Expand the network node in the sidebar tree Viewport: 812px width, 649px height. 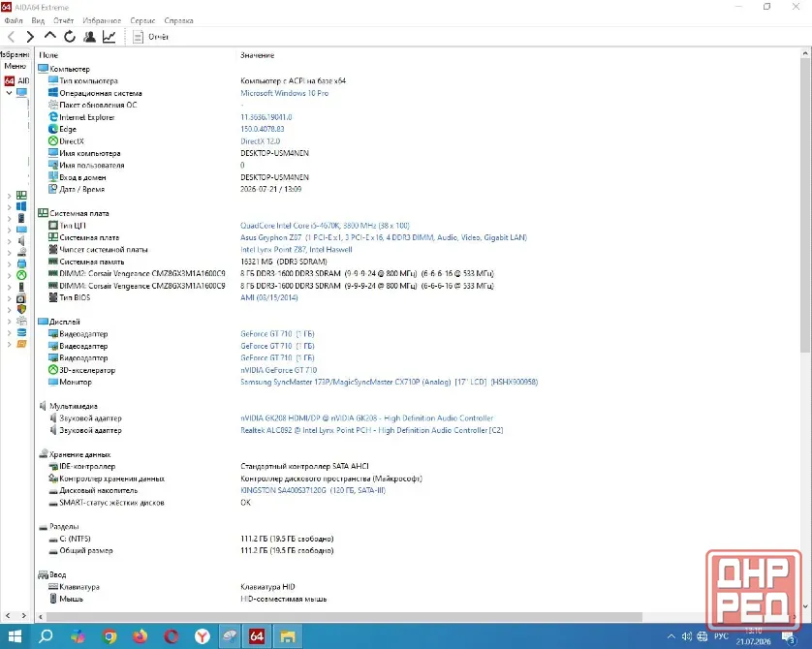pos(9,263)
